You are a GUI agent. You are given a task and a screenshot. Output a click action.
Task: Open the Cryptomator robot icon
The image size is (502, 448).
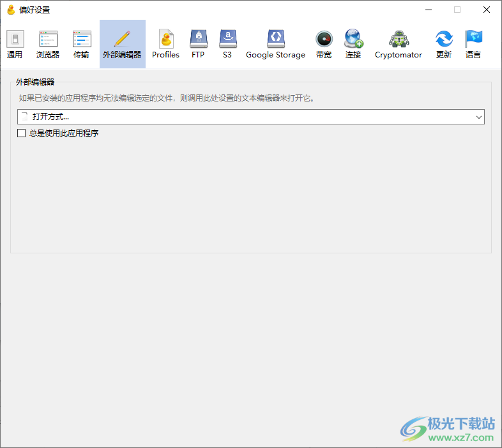click(x=399, y=39)
